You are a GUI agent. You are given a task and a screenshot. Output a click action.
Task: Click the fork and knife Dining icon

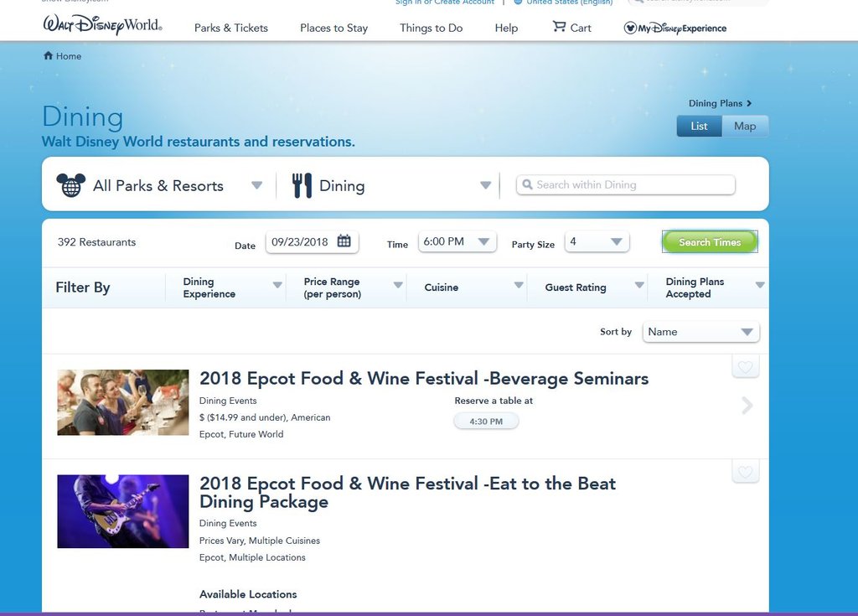(x=302, y=185)
